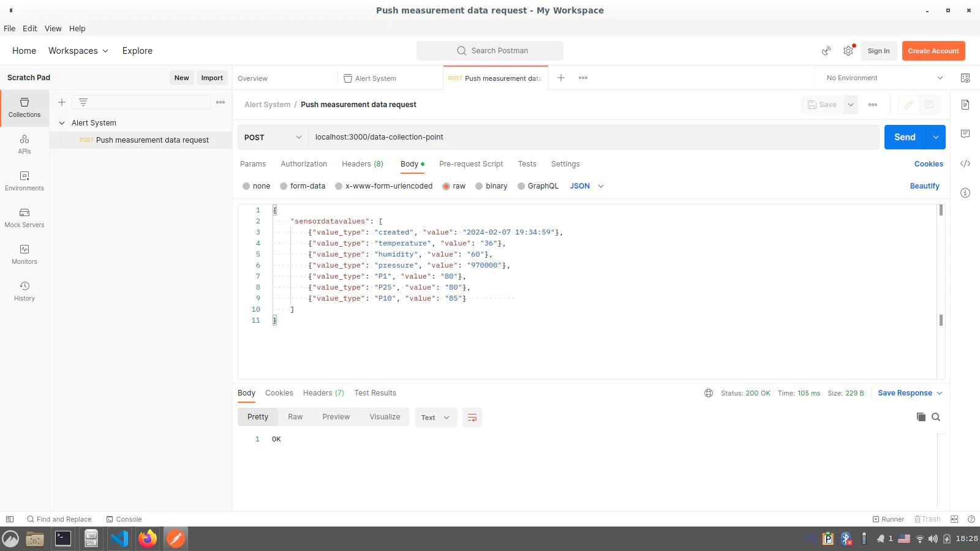Open the two-pane layout toggle icon

click(x=954, y=519)
